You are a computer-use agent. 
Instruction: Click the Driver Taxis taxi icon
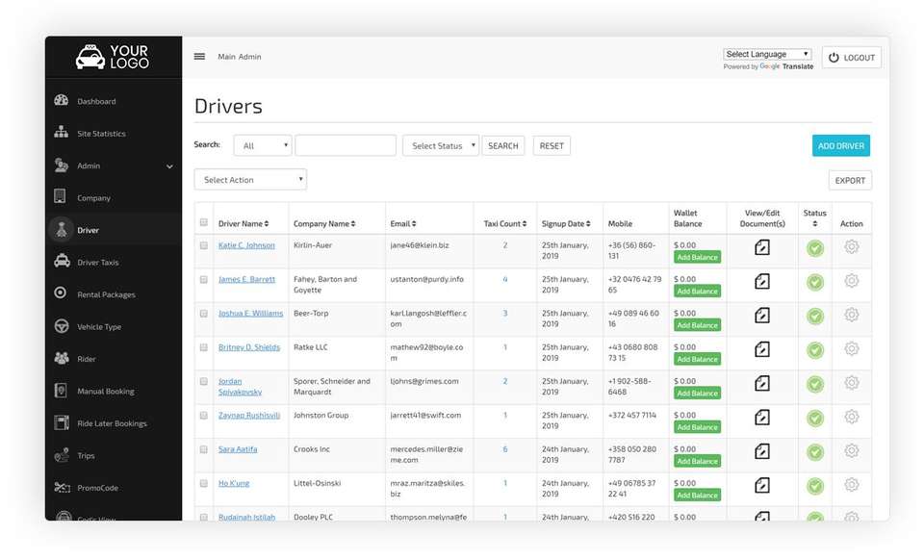[62, 262]
